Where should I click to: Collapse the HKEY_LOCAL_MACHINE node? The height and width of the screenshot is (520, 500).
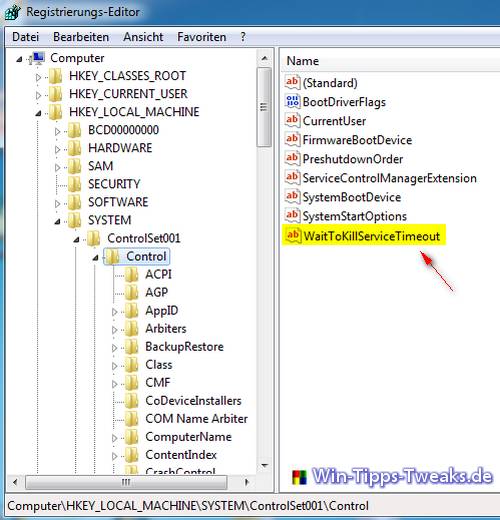coord(38,113)
